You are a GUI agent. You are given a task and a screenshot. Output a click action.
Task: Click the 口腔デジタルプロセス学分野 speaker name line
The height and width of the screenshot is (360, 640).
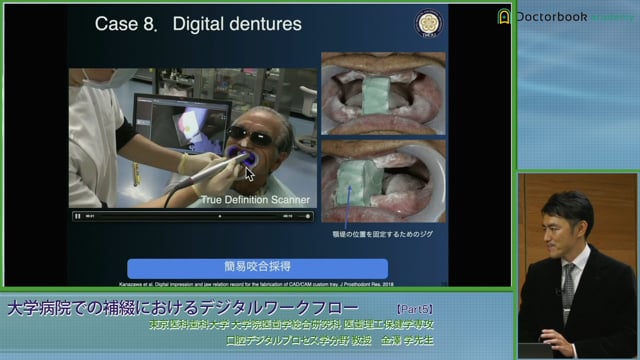[x=330, y=340]
